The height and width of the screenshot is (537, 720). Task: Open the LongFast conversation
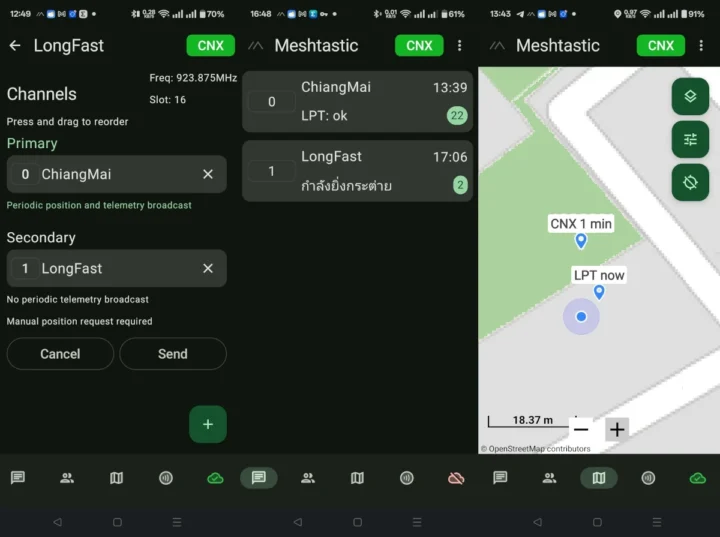357,171
